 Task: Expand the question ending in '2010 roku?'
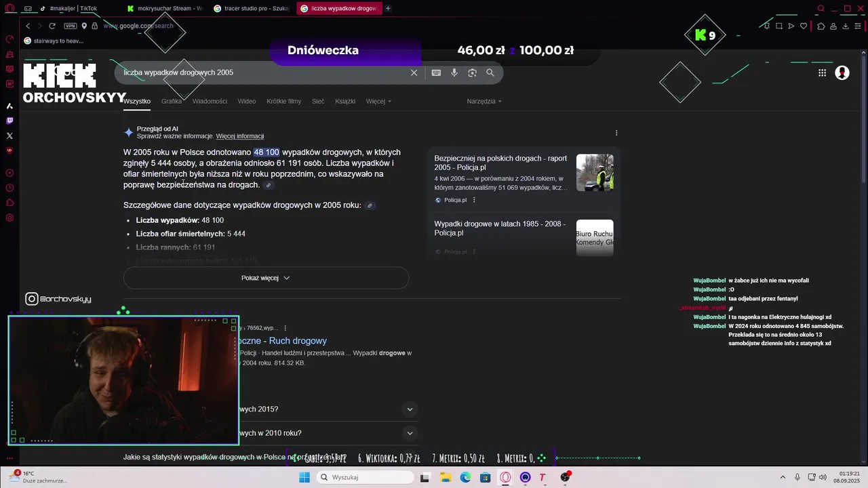(410, 433)
